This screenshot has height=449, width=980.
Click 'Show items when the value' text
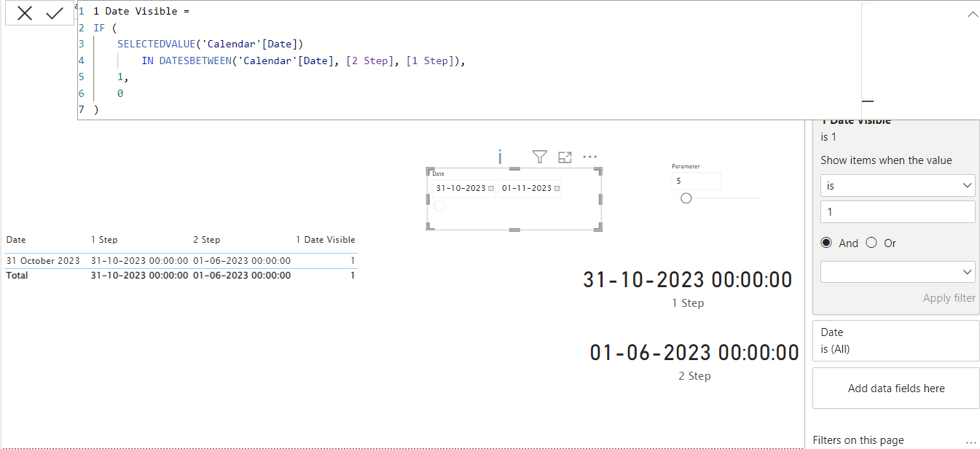coord(886,160)
